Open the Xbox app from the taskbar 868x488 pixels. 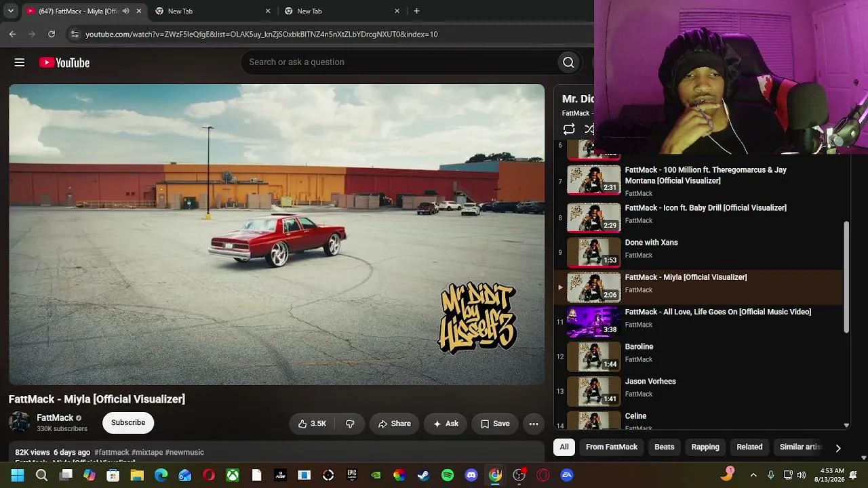(233, 475)
